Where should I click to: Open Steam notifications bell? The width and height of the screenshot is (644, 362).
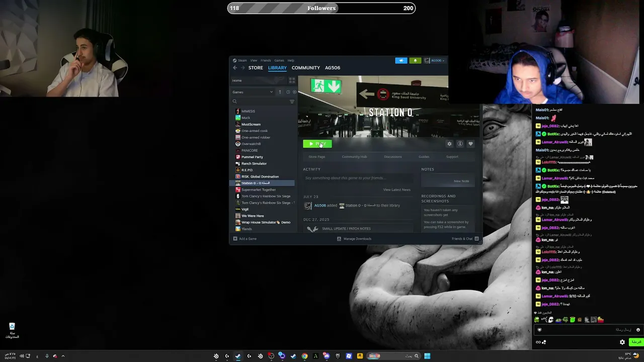[x=415, y=60]
